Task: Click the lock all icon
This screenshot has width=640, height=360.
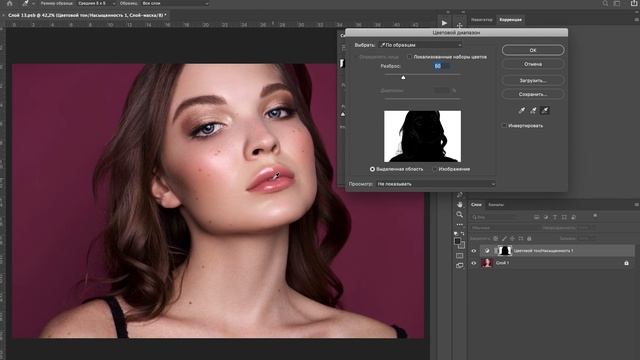Action: click(x=529, y=238)
